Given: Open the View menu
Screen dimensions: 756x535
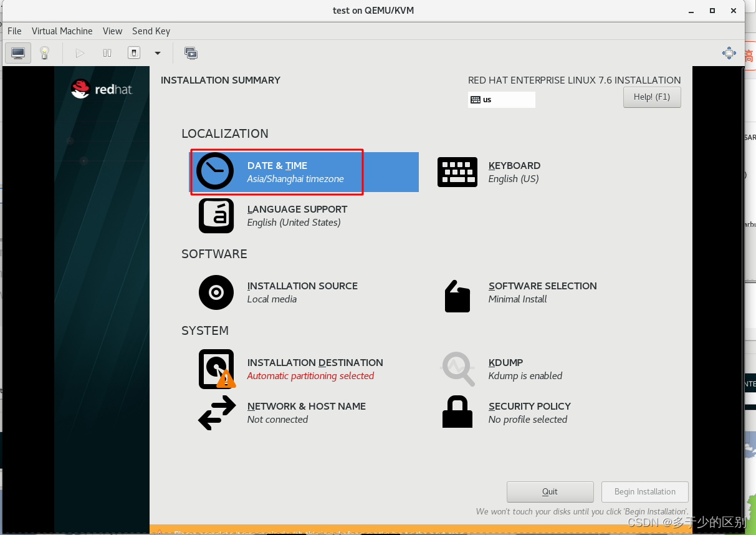Looking at the screenshot, I should click(112, 31).
